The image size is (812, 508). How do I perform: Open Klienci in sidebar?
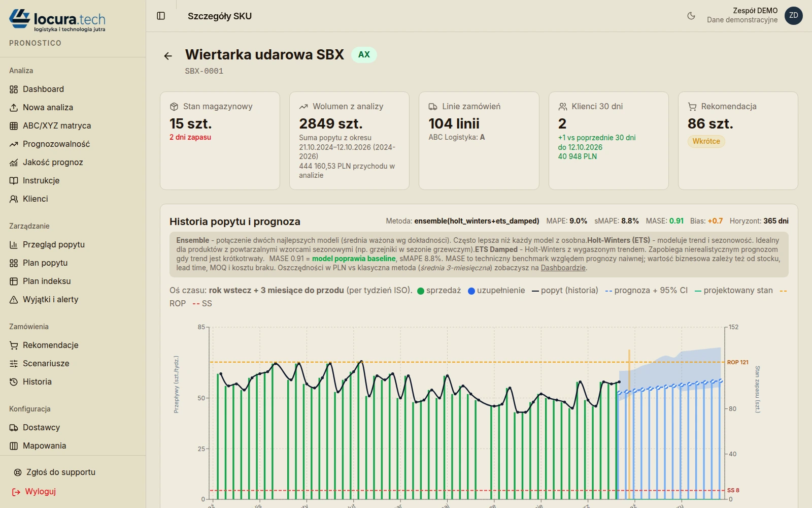73,199
